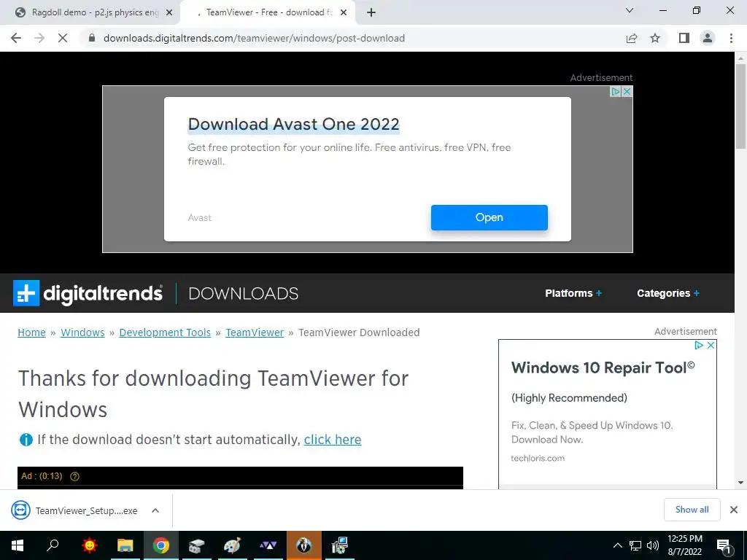Open the notification center icon
The height and width of the screenshot is (560, 747).
724,546
